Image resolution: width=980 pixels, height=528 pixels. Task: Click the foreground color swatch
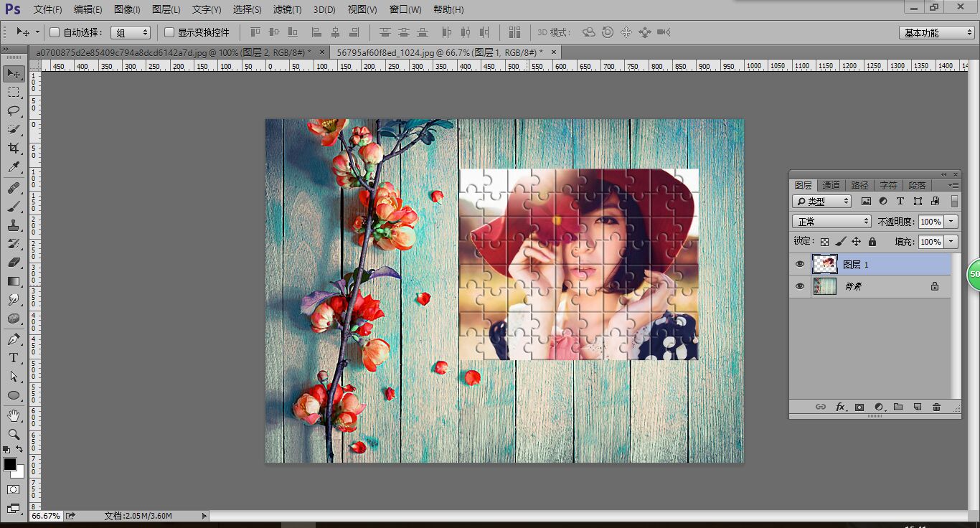click(x=10, y=464)
